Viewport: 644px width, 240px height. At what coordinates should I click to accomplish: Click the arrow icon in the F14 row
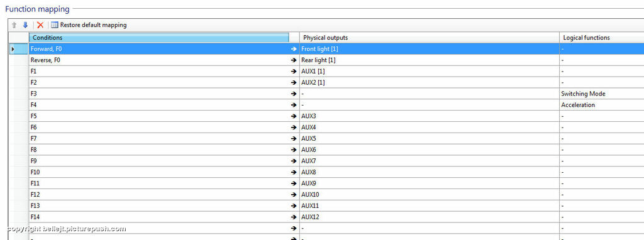click(293, 217)
